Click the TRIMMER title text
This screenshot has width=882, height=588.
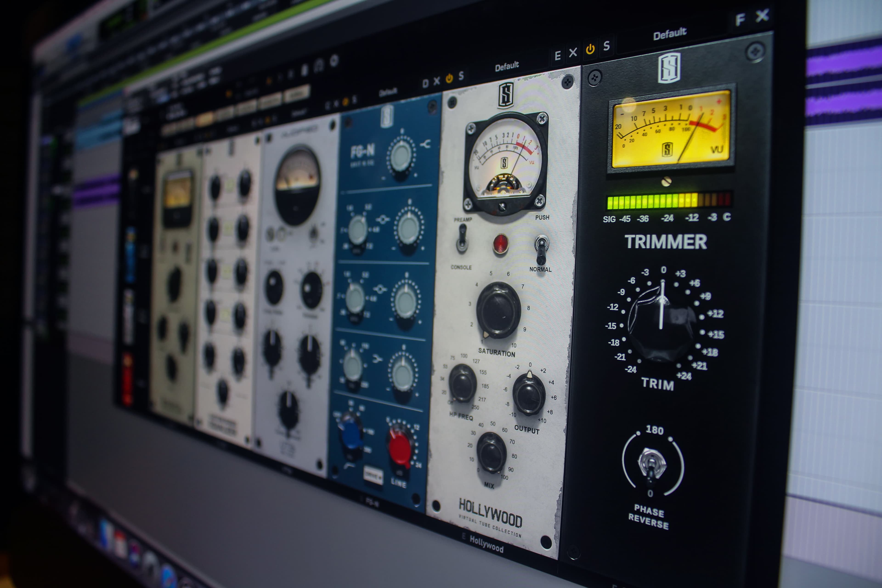click(x=666, y=242)
